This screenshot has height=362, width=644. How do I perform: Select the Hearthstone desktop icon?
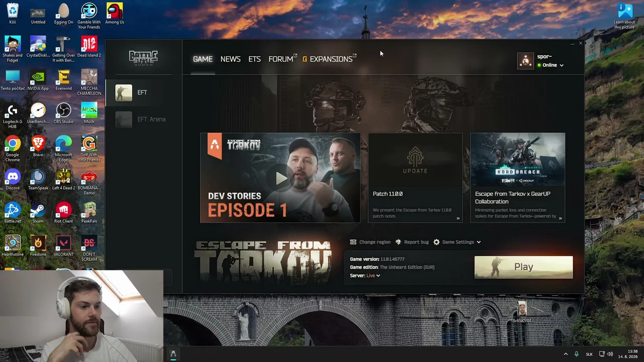(x=13, y=246)
